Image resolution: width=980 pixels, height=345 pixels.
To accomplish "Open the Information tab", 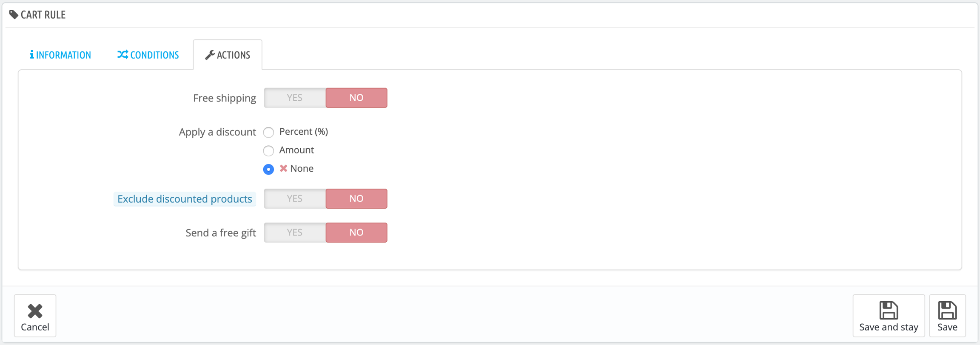I will click(x=60, y=55).
